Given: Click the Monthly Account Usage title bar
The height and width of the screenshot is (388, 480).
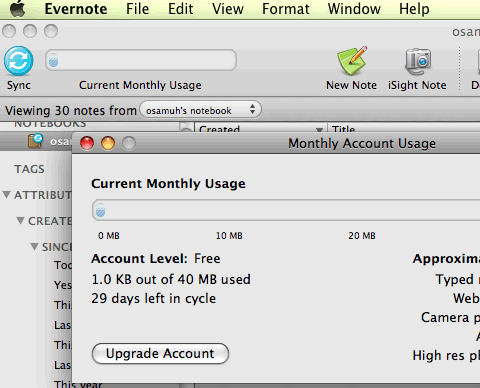Looking at the screenshot, I should click(x=276, y=143).
